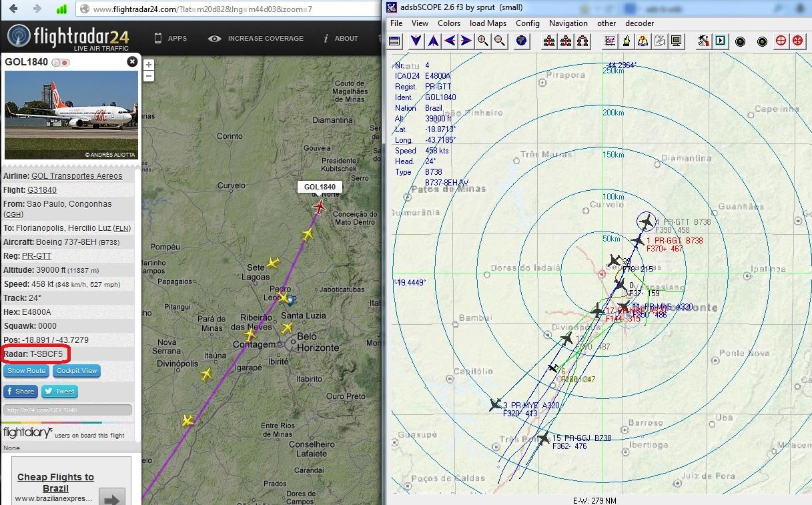Click the flightradar24 map zoom in plus

(x=149, y=65)
